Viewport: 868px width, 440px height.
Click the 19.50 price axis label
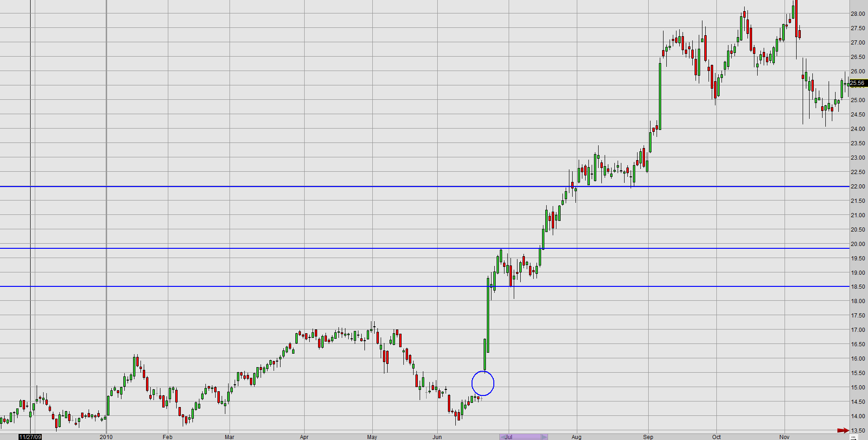tap(857, 259)
